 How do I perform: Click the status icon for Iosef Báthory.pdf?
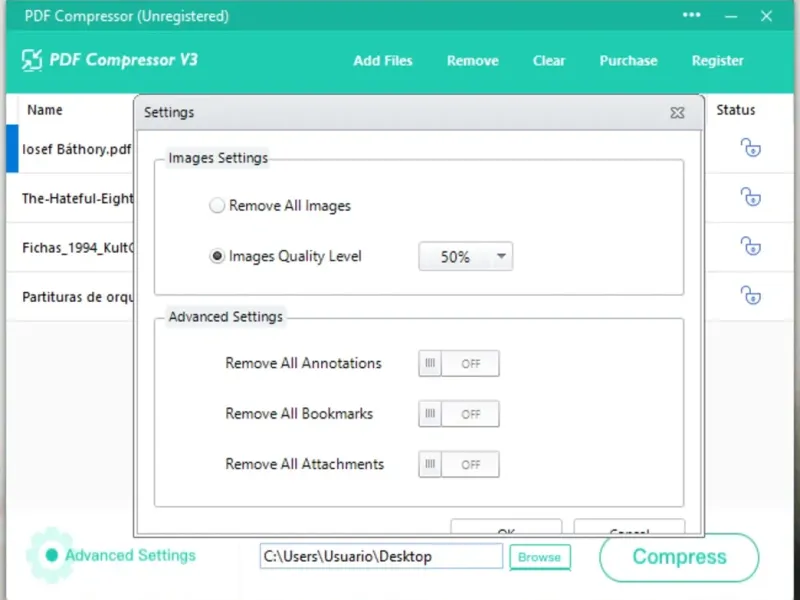coord(751,148)
